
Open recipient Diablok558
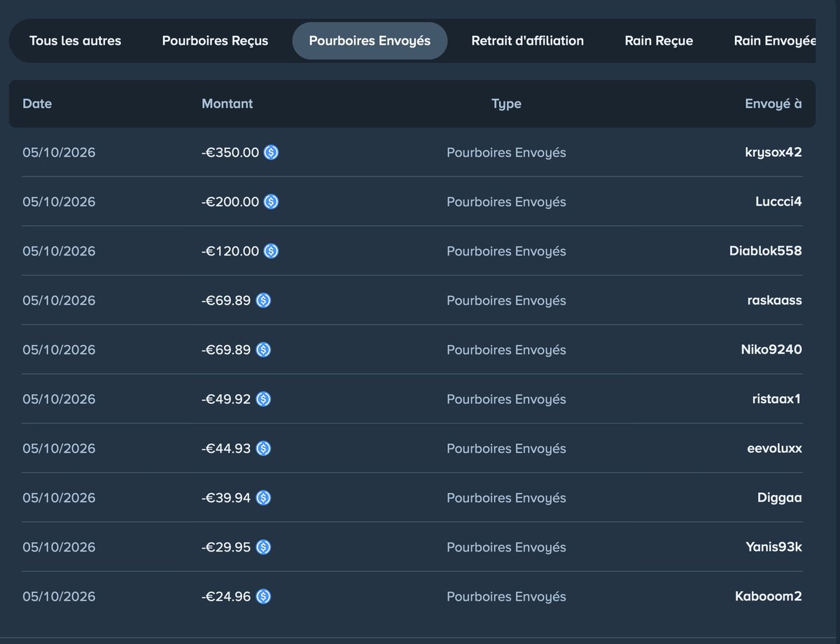[x=766, y=251]
